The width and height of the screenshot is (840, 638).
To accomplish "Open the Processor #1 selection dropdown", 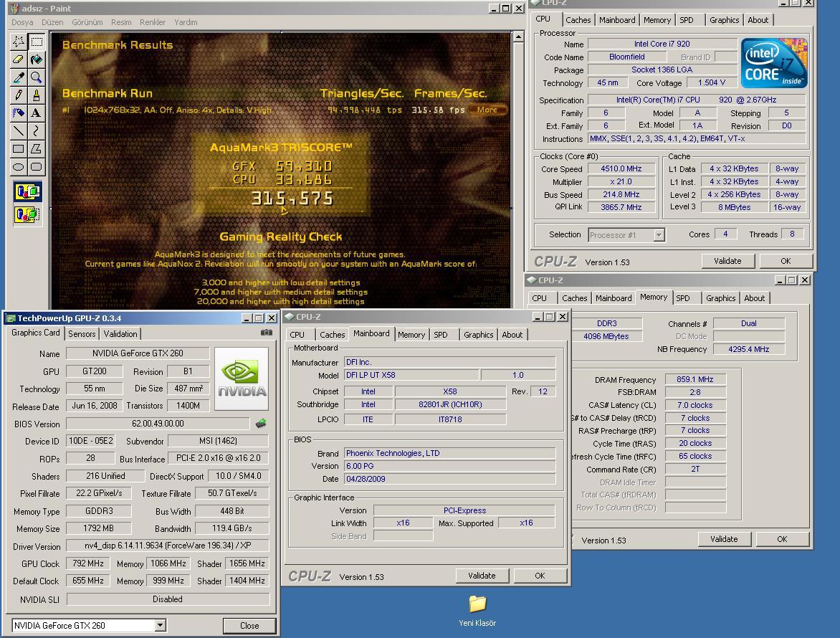I will (659, 235).
